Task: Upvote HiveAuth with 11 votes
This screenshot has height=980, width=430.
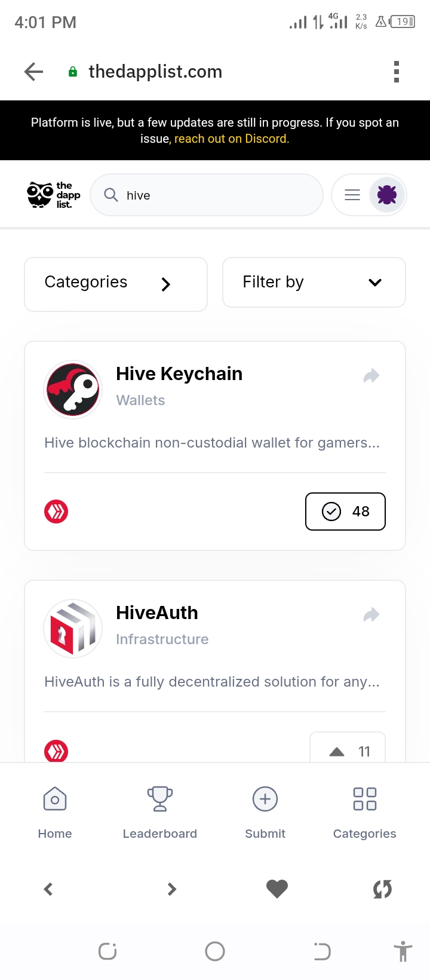Action: tap(348, 747)
